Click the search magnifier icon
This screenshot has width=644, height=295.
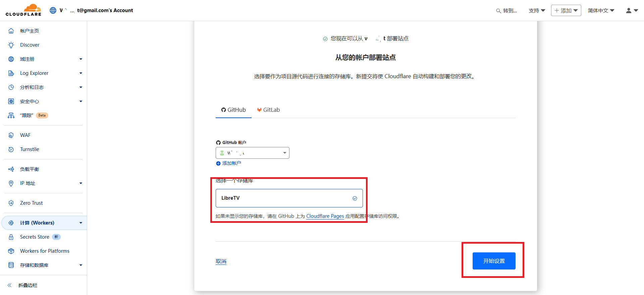[x=498, y=11]
